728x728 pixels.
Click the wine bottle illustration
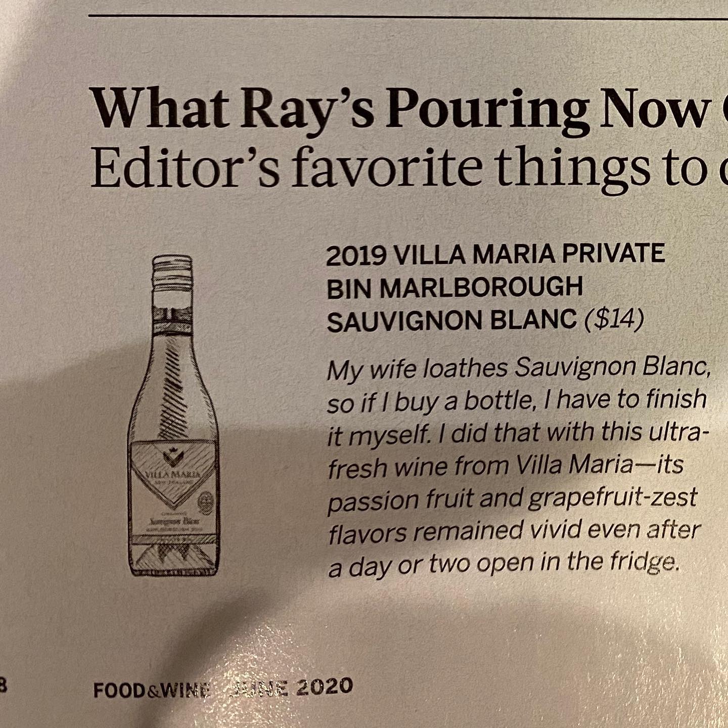pyautogui.click(x=173, y=415)
